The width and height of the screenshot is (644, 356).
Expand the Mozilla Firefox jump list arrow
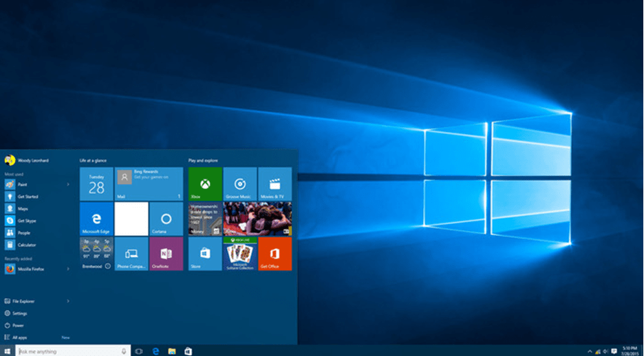[67, 269]
